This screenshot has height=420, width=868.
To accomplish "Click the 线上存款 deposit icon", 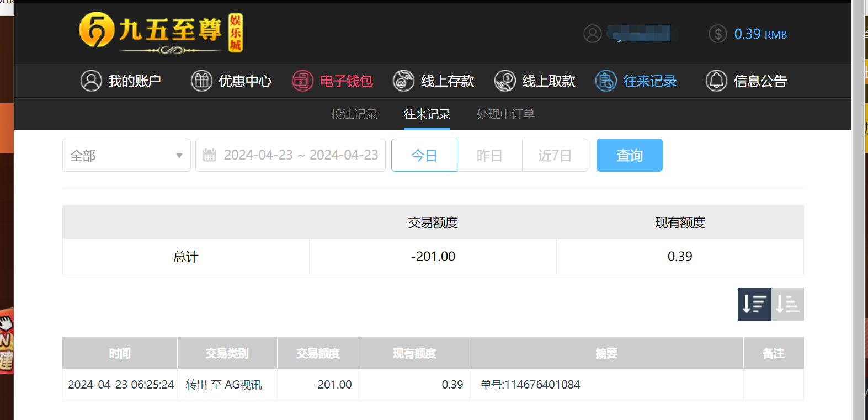I will pos(403,81).
